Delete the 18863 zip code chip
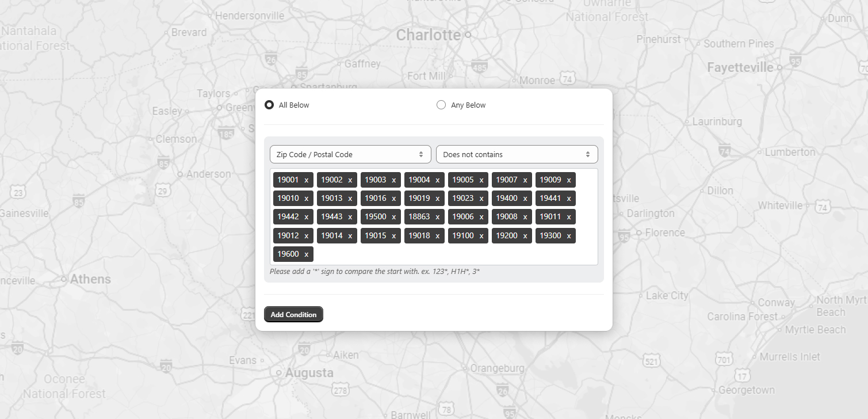 (x=437, y=216)
